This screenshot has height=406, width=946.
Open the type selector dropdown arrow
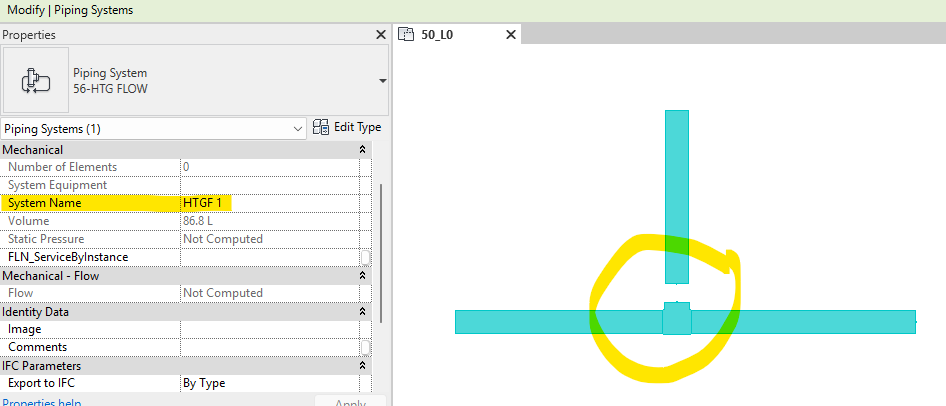(x=383, y=81)
